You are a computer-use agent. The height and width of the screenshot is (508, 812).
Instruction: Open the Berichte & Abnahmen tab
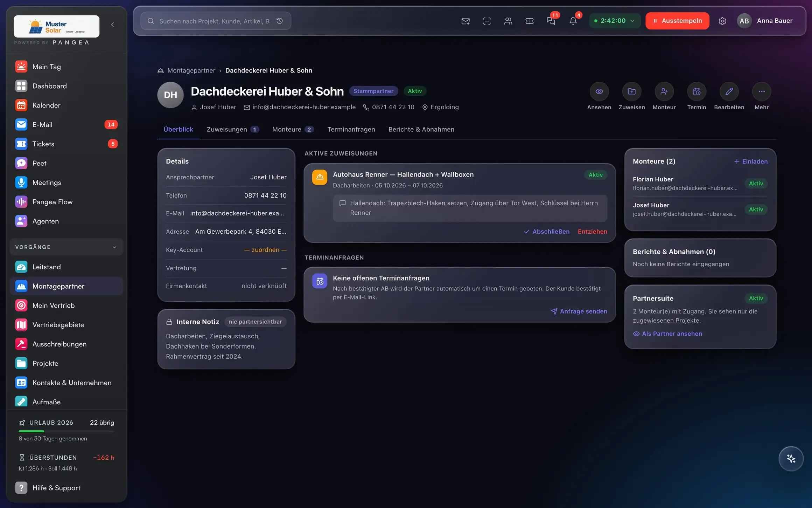click(421, 129)
